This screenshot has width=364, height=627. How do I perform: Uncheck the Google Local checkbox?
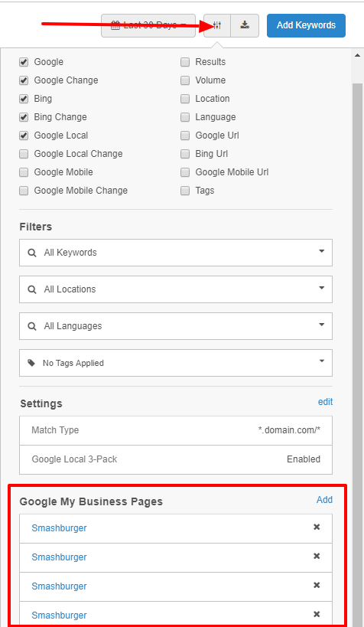coord(24,136)
